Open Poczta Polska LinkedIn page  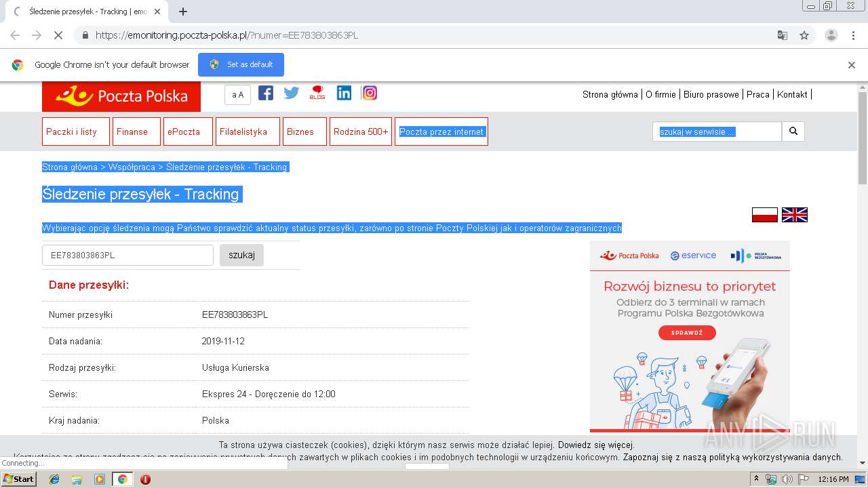(x=344, y=93)
